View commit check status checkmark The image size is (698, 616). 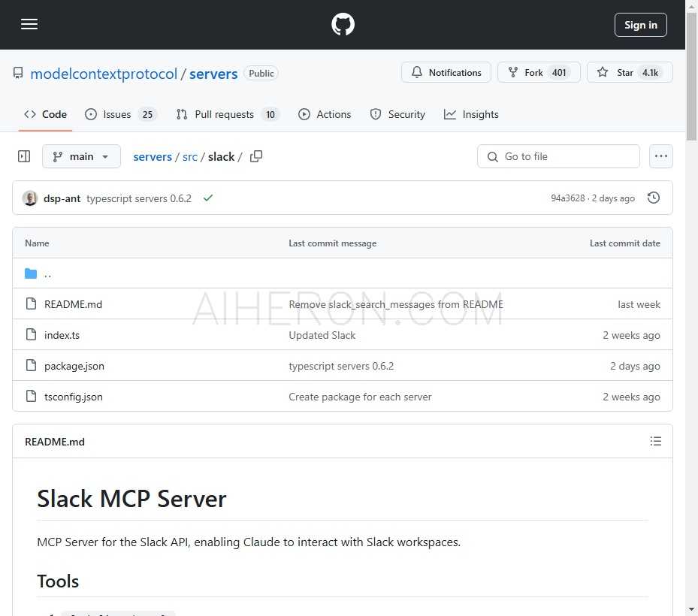[x=208, y=198]
